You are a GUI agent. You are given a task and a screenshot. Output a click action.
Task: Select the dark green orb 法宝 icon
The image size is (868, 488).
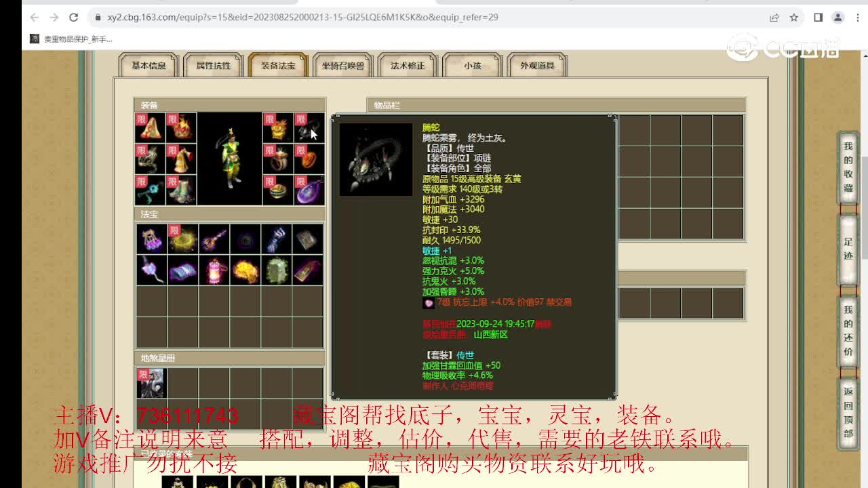[x=245, y=239]
